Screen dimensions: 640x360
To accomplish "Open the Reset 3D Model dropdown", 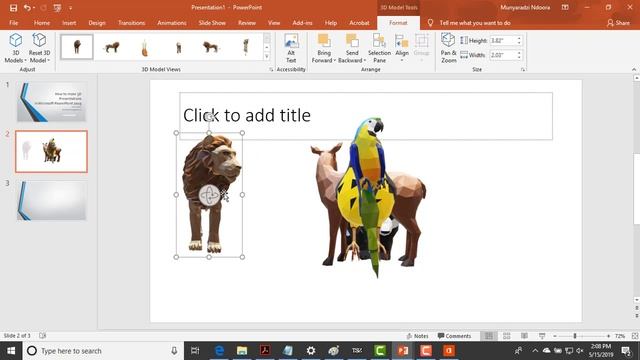I will (x=39, y=48).
